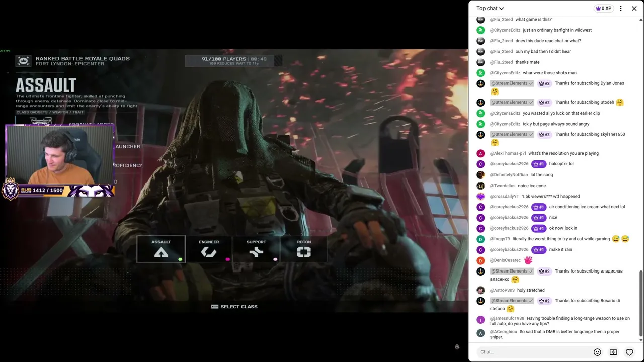This screenshot has width=644, height=362.
Task: Click the crossdailyYT avatar icon
Action: click(480, 197)
